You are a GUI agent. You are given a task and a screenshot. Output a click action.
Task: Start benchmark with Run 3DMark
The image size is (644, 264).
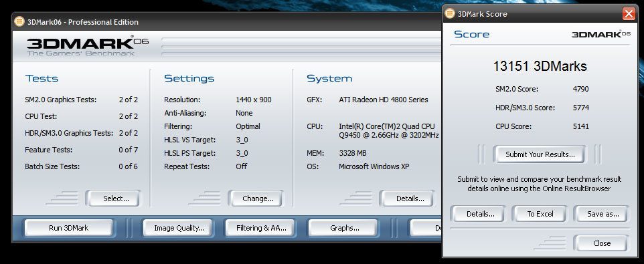point(68,228)
